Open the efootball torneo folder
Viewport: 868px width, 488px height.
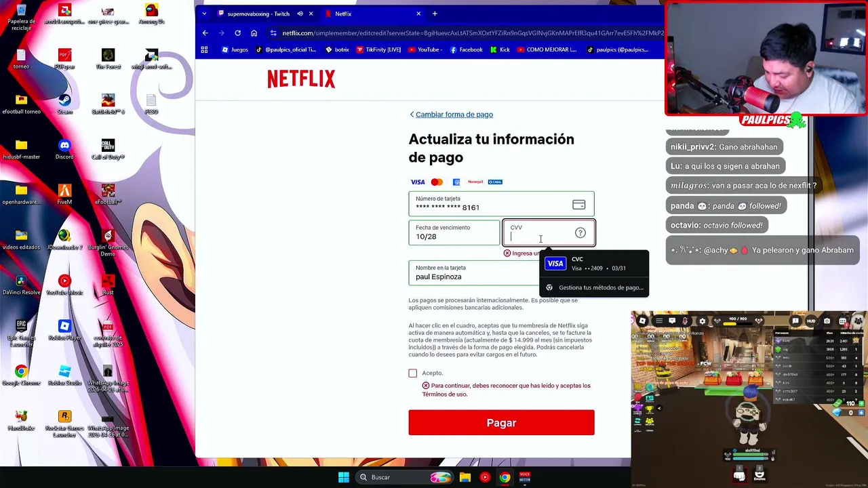[21, 104]
